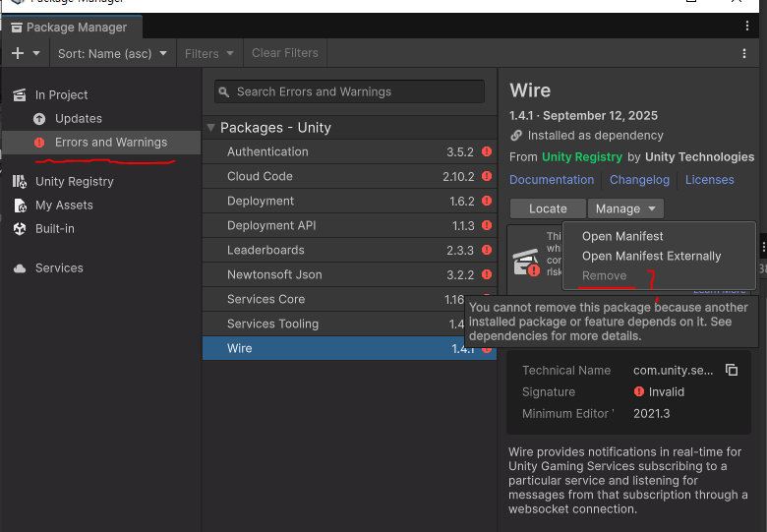Click the error icon beside Newtonsoft Json
This screenshot has width=767, height=532.
(x=487, y=273)
